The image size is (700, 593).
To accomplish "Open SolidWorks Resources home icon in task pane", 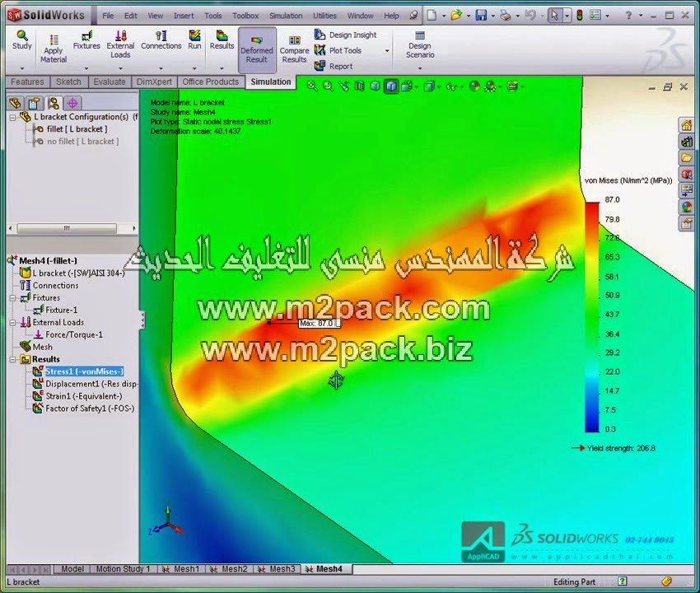I will tap(687, 125).
